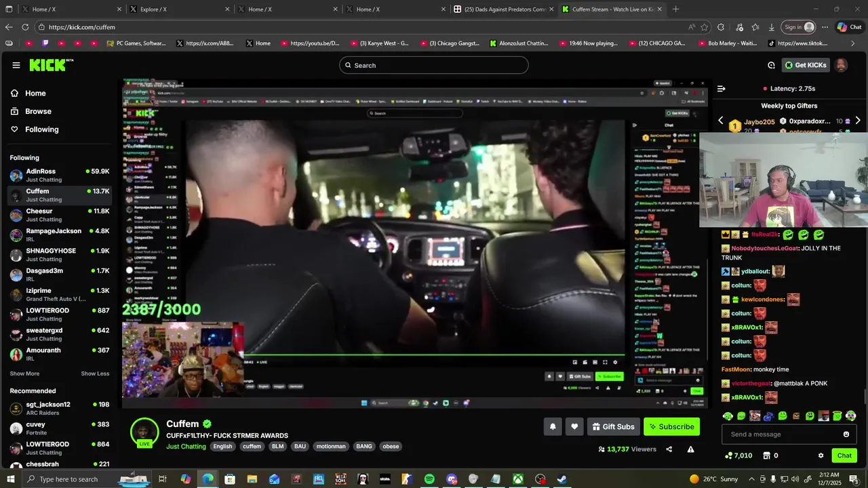Add page to favorites star
Image resolution: width=868 pixels, height=488 pixels.
(x=705, y=27)
